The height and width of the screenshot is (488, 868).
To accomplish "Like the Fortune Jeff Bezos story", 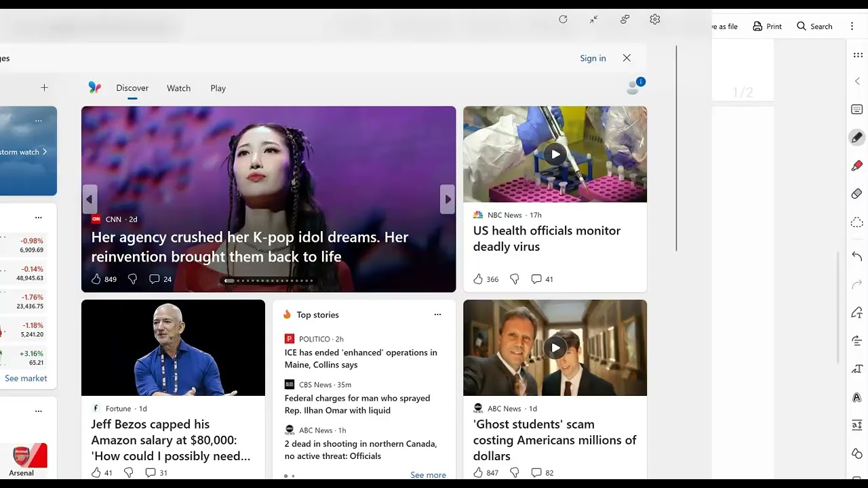I will 96,472.
